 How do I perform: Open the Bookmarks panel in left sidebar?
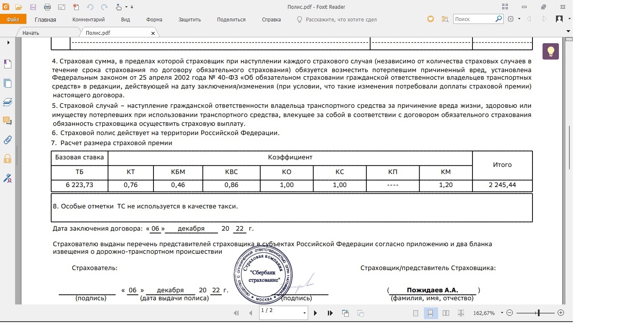(x=8, y=64)
